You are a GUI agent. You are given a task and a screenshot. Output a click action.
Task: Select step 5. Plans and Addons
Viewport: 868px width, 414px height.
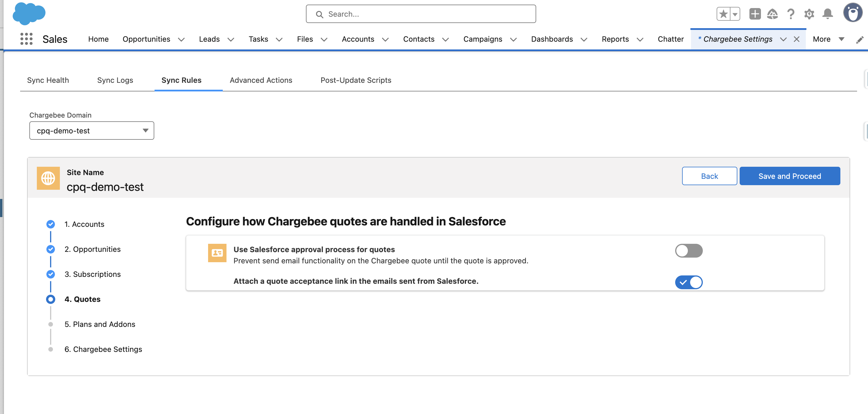100,324
